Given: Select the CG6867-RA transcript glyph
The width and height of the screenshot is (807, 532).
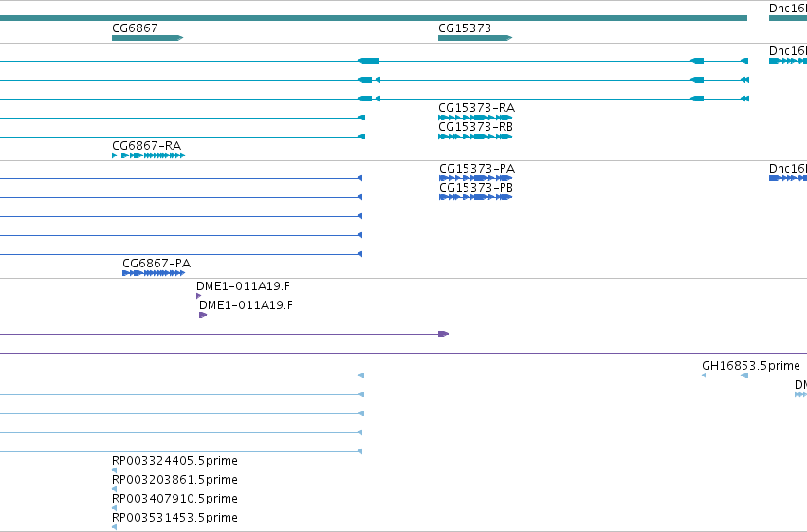Looking at the screenshot, I should [x=148, y=156].
